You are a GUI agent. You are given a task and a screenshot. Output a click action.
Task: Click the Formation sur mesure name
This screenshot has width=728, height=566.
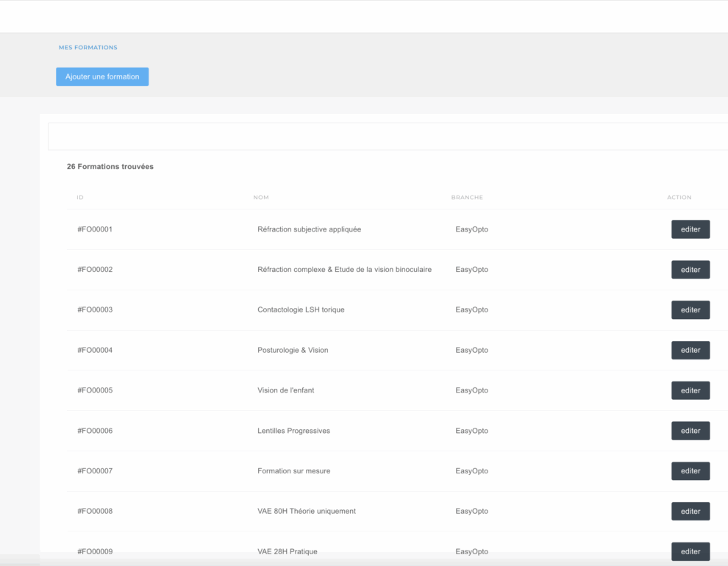(x=294, y=471)
